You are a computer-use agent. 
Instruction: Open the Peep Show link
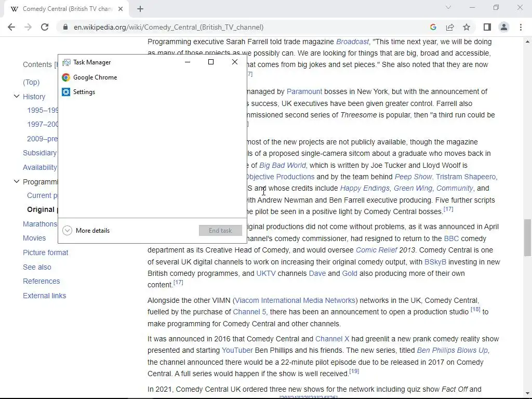click(x=413, y=177)
